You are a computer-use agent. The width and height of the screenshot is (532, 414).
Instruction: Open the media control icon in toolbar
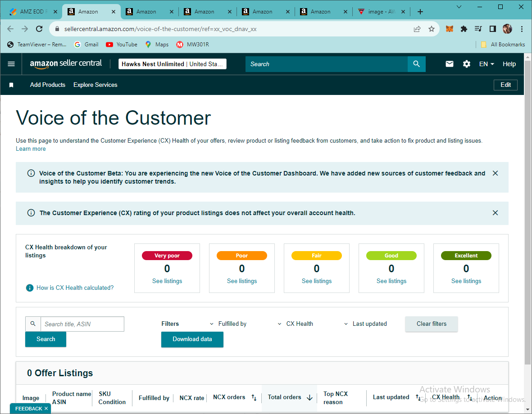coord(478,29)
